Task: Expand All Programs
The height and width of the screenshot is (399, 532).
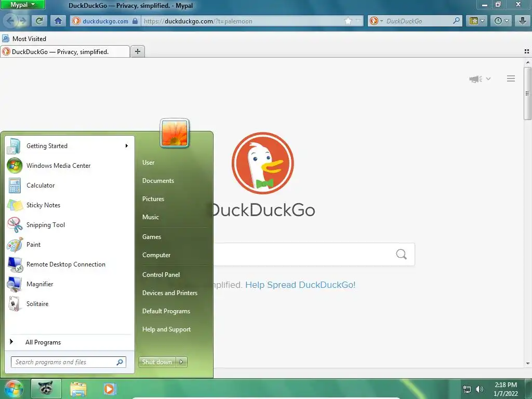Action: (x=69, y=342)
